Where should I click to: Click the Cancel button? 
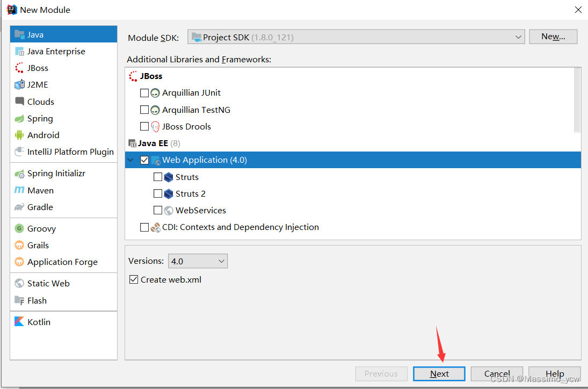(x=497, y=373)
